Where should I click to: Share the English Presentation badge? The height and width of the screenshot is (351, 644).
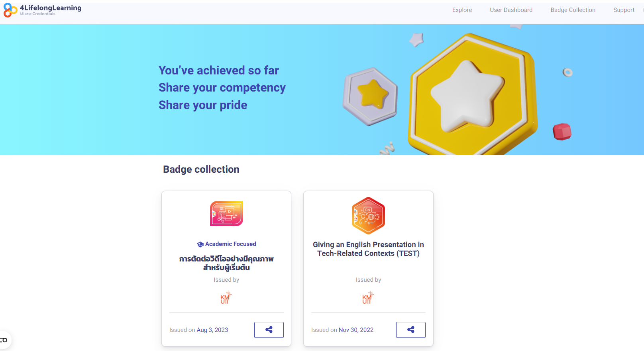[x=410, y=330]
